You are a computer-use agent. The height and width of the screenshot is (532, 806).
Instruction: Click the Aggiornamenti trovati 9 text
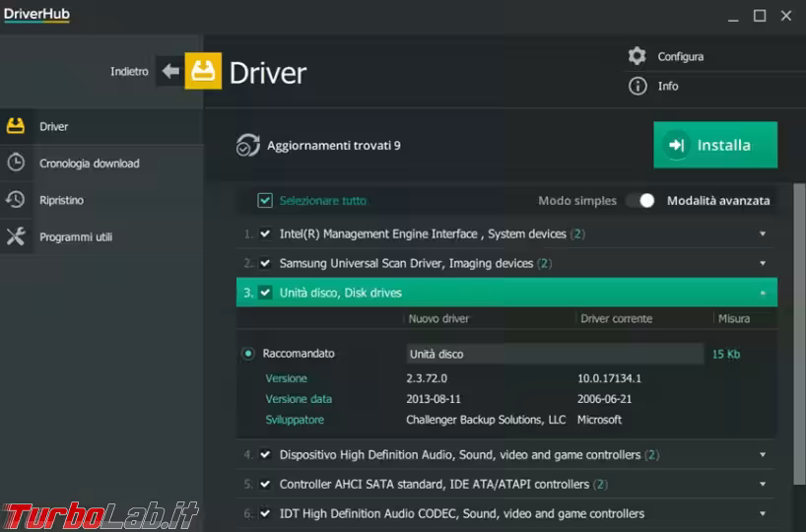pyautogui.click(x=334, y=146)
